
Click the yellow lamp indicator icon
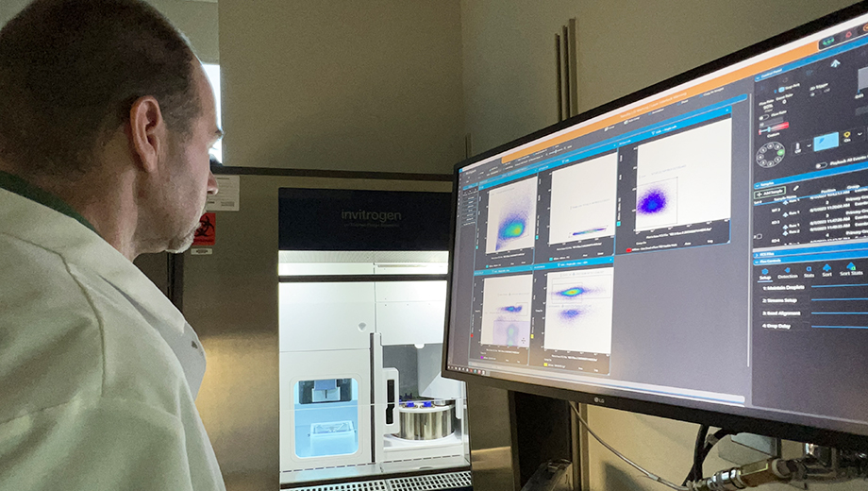tap(846, 135)
